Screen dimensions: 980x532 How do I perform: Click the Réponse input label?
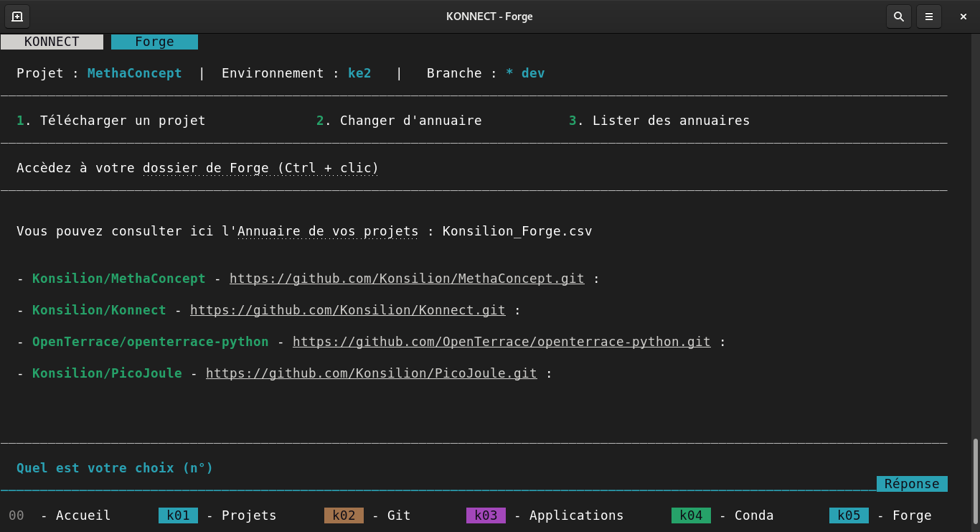point(911,484)
